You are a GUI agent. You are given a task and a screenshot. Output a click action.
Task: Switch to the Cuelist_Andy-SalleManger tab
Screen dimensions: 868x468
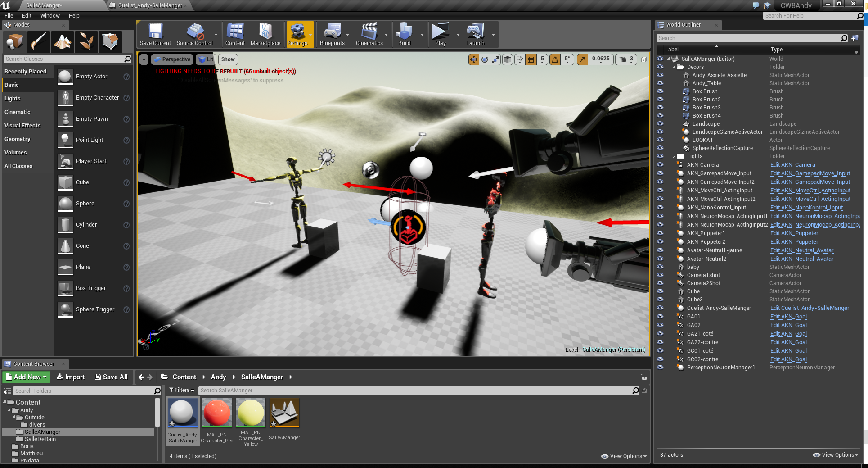[x=149, y=5]
